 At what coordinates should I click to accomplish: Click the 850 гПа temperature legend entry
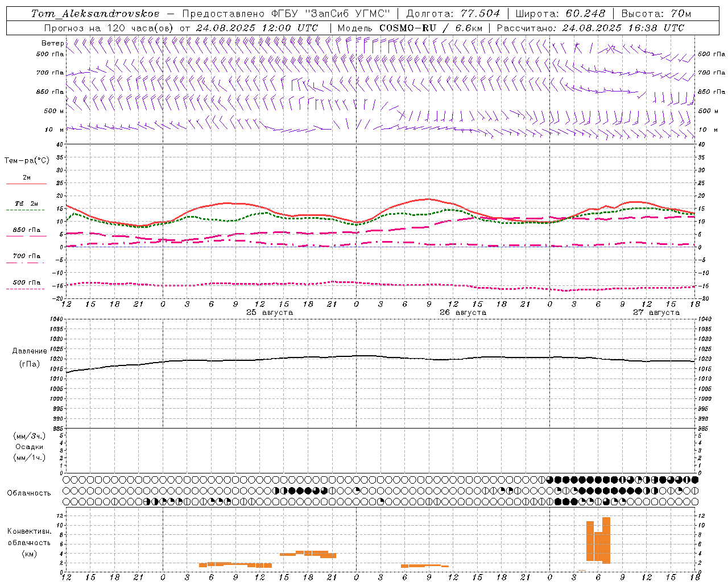coord(26,233)
